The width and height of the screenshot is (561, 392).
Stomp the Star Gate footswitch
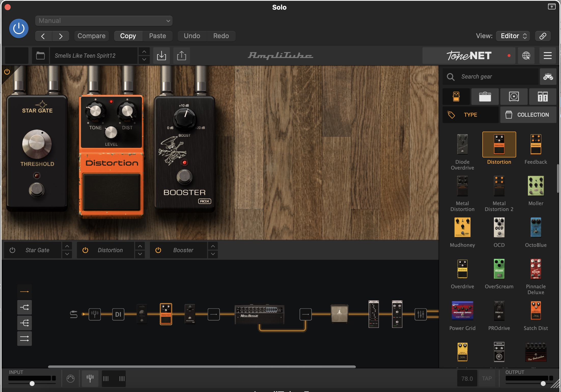click(x=37, y=190)
